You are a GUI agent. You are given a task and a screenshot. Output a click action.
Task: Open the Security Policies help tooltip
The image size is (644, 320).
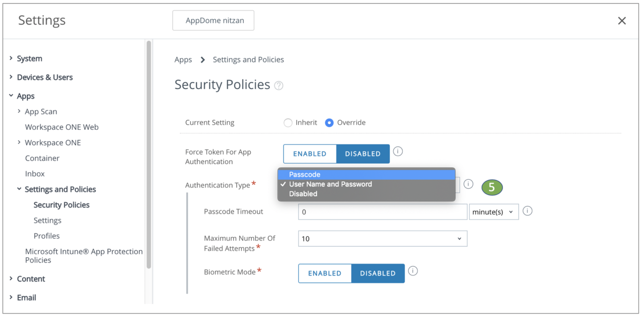pyautogui.click(x=279, y=85)
